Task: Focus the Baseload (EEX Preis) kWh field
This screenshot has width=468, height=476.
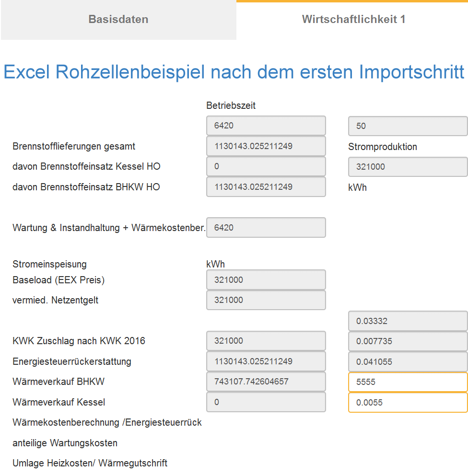Action: [266, 280]
